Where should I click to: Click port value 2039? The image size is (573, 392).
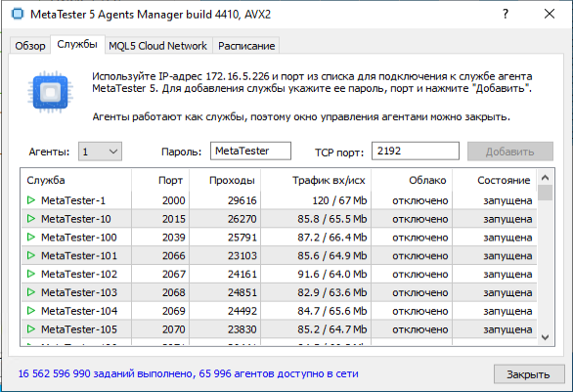[x=174, y=238]
